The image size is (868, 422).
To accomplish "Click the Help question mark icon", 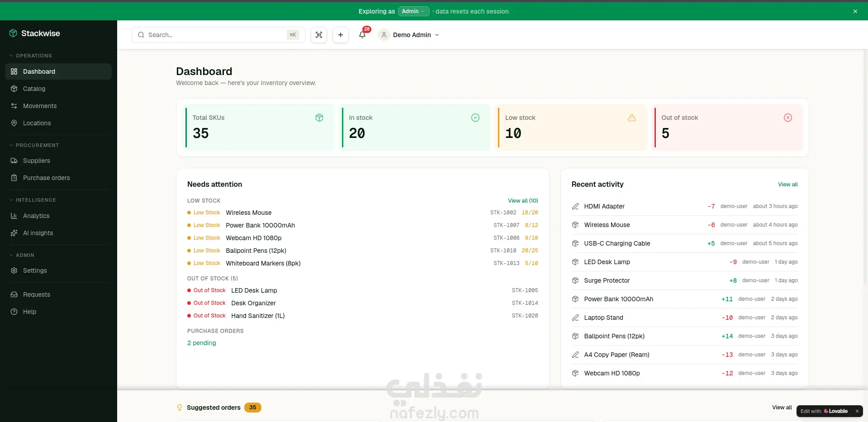I will tap(14, 312).
